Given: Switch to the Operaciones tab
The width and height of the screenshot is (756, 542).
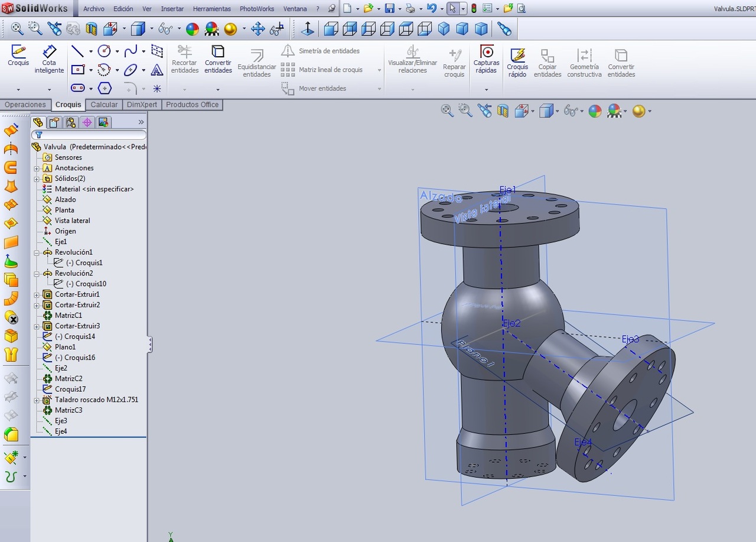Looking at the screenshot, I should point(25,105).
